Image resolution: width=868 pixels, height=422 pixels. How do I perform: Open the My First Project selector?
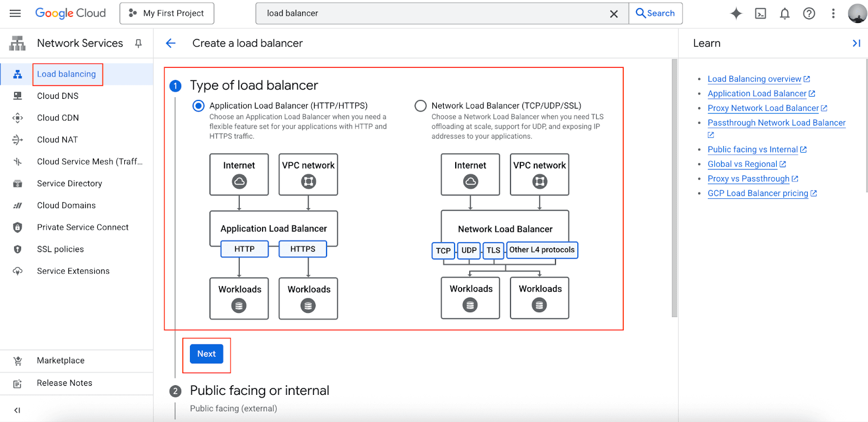tap(167, 13)
